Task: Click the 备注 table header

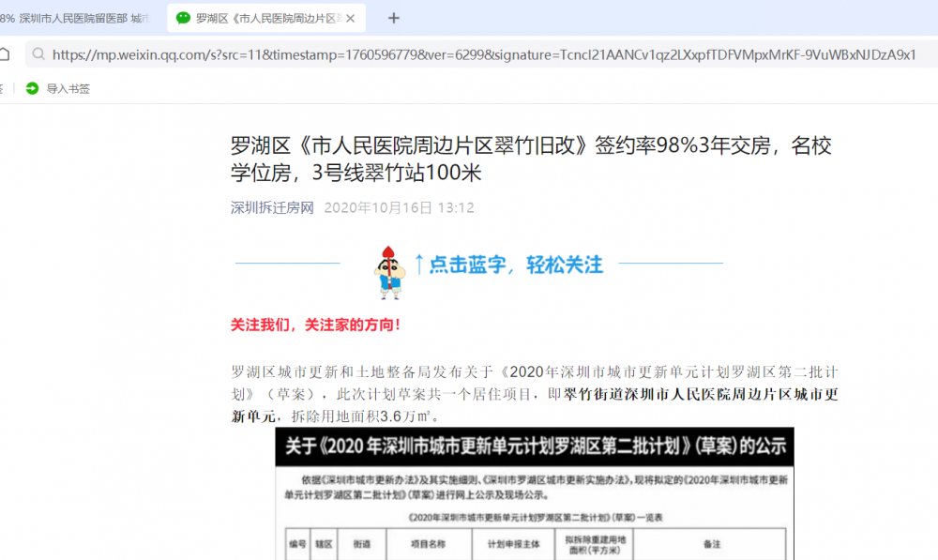Action: (x=711, y=544)
